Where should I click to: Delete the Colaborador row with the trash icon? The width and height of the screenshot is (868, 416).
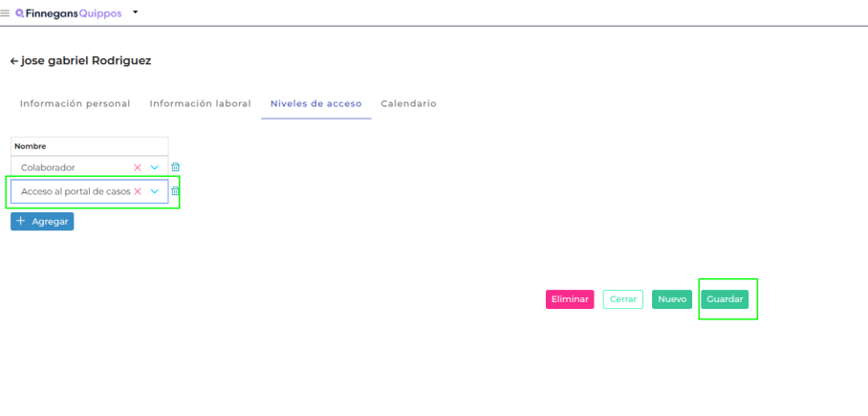tap(175, 167)
